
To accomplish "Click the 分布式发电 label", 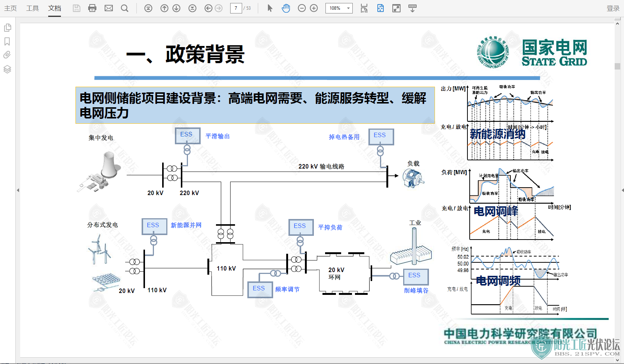I will pos(103,225).
